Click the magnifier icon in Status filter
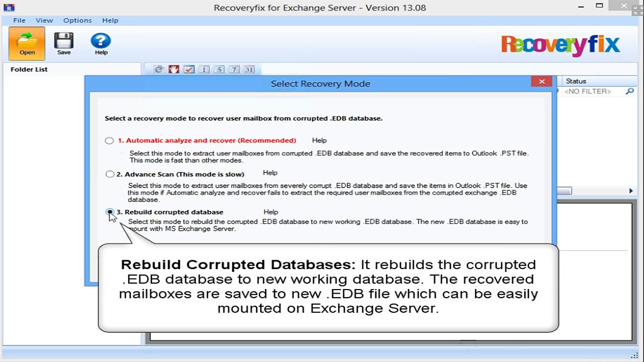644x362 pixels. 629,92
